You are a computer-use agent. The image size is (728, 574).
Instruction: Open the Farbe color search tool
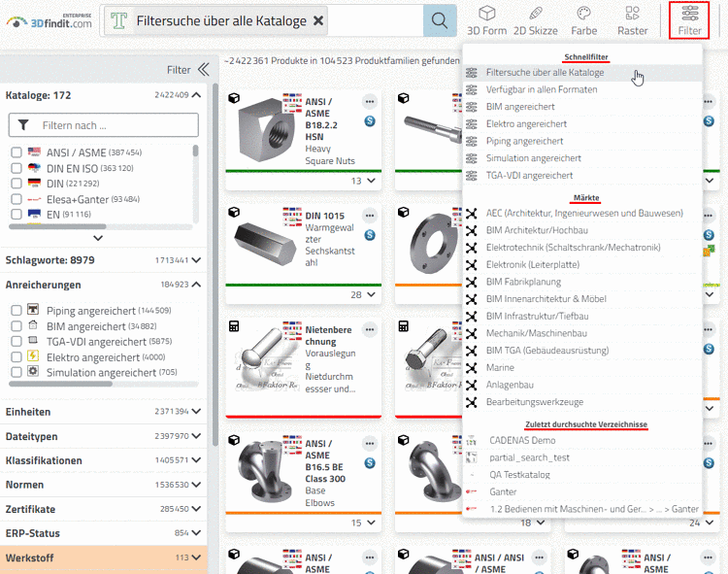[x=583, y=20]
